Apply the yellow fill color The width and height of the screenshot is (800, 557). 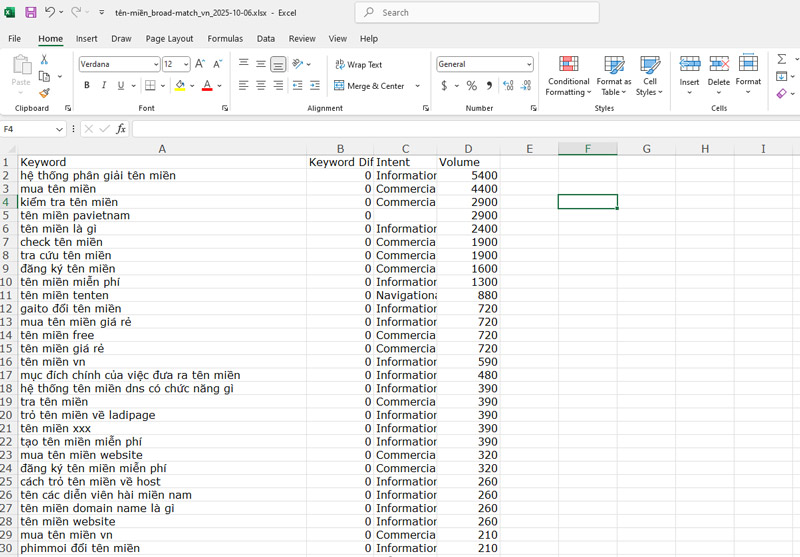179,87
